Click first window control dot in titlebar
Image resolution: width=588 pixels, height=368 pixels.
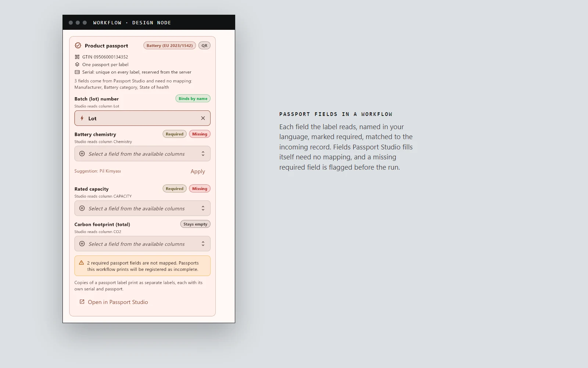coord(71,22)
